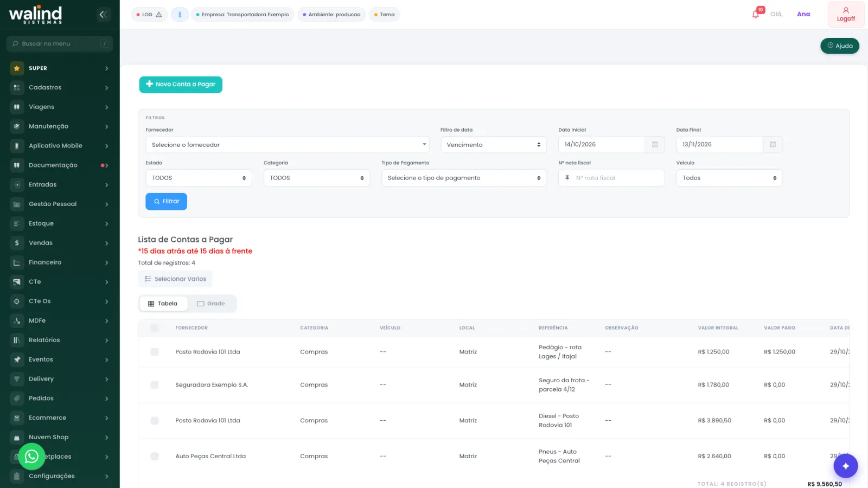The image size is (868, 488).
Task: Click the purple sparkle assistant button
Action: click(x=845, y=466)
